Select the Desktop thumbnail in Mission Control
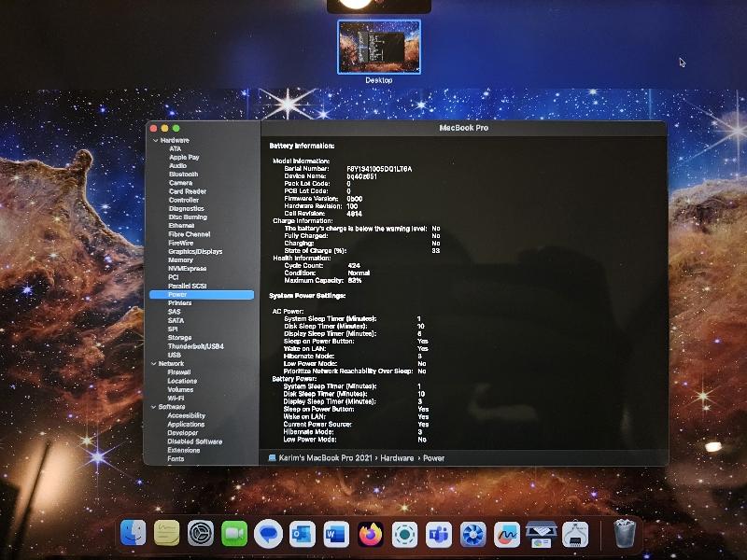The image size is (747, 560). coord(379,47)
